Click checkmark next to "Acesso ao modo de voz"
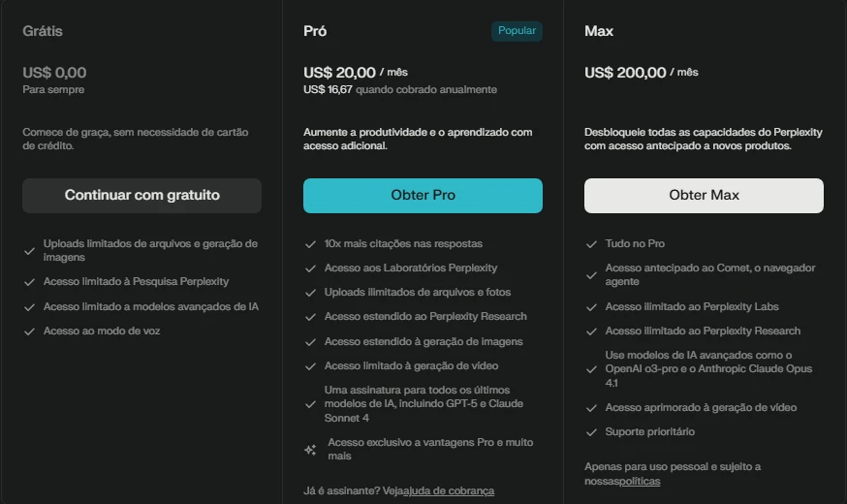Screen dimensions: 847x504 click(x=30, y=331)
